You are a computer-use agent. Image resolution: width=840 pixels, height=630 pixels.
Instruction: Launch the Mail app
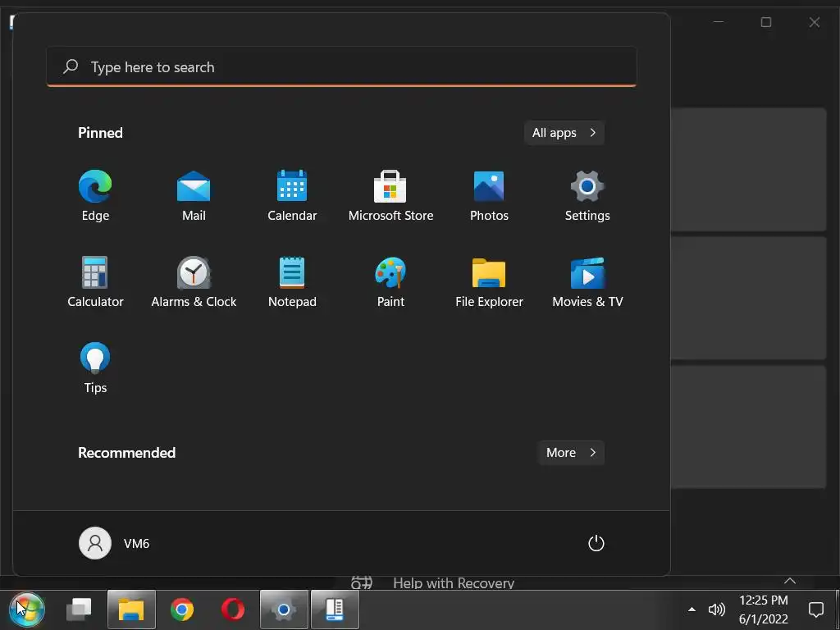coord(194,196)
